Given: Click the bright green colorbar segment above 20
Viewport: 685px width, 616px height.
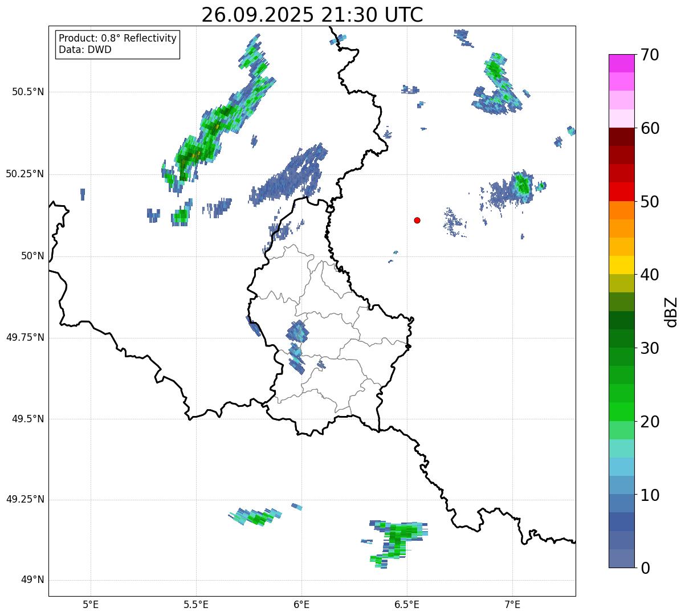Looking at the screenshot, I should pyautogui.click(x=621, y=412).
